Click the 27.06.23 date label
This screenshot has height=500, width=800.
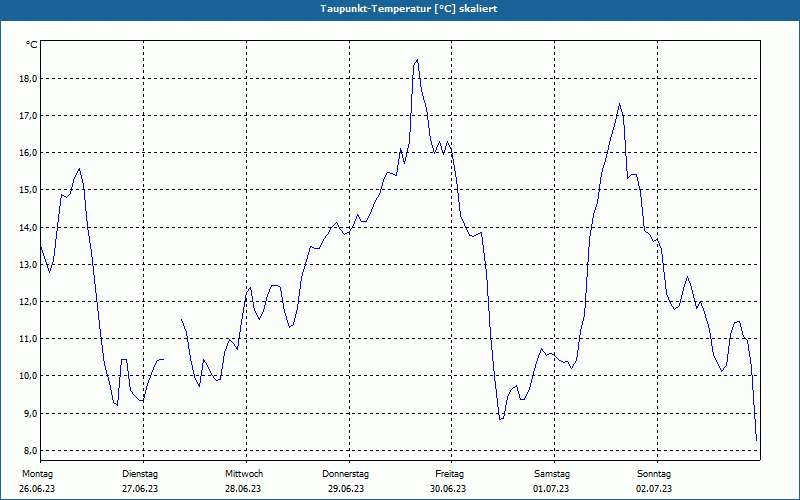(x=140, y=489)
